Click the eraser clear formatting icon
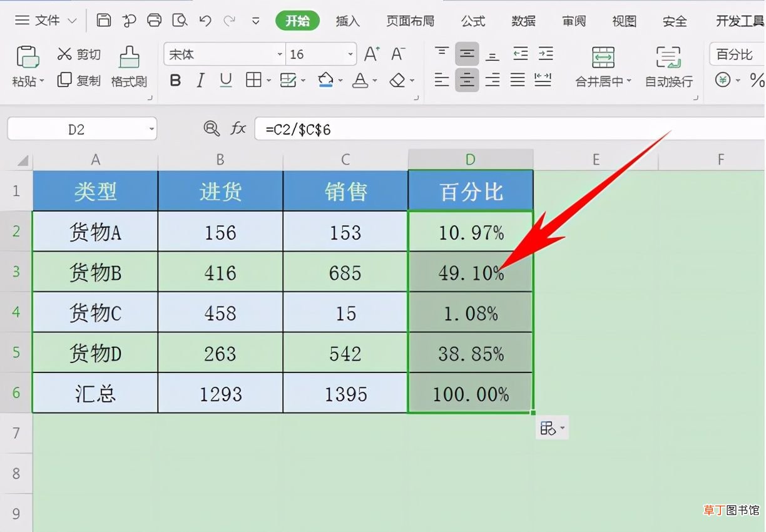 (397, 80)
